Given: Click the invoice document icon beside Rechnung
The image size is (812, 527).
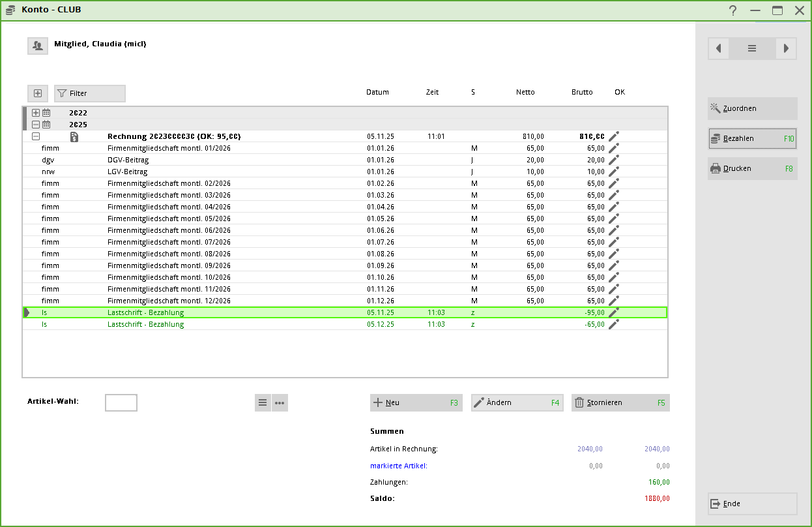Looking at the screenshot, I should (x=74, y=137).
